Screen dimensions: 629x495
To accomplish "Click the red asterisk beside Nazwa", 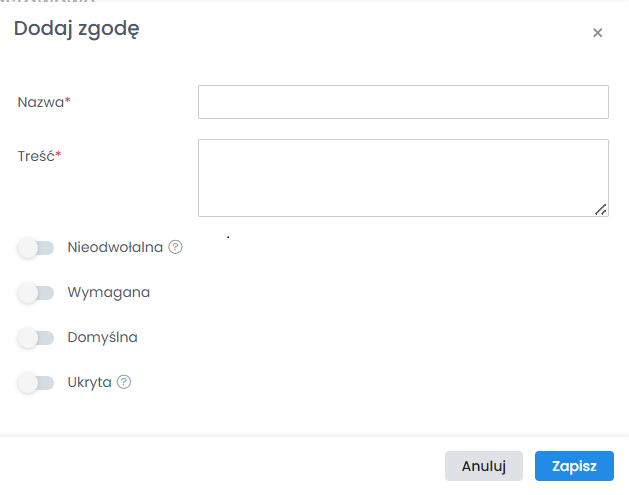I will tap(68, 101).
